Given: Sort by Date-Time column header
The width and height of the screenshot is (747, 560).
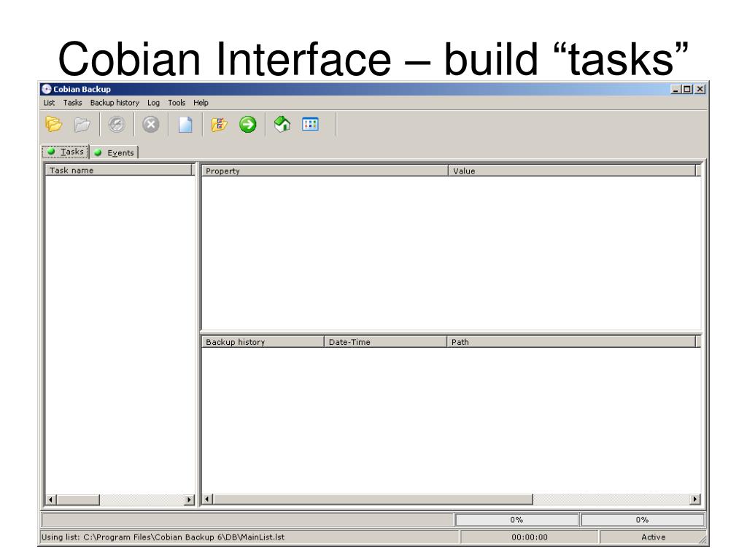Looking at the screenshot, I should 385,341.
